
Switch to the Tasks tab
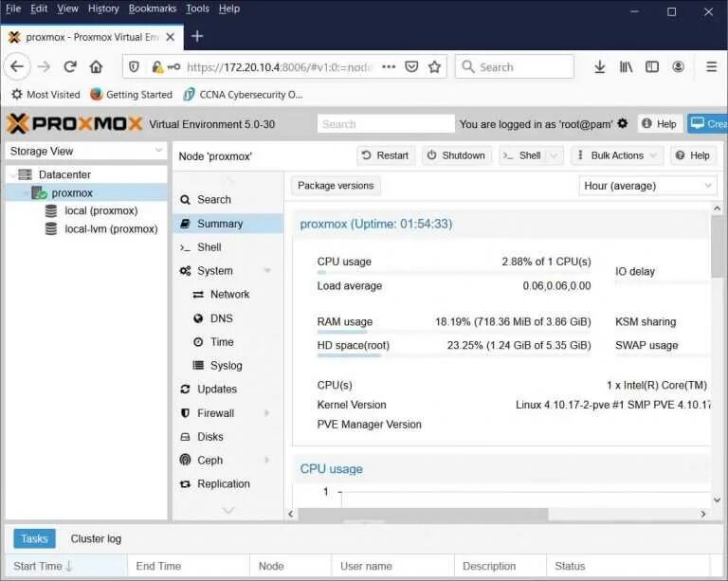[34, 538]
